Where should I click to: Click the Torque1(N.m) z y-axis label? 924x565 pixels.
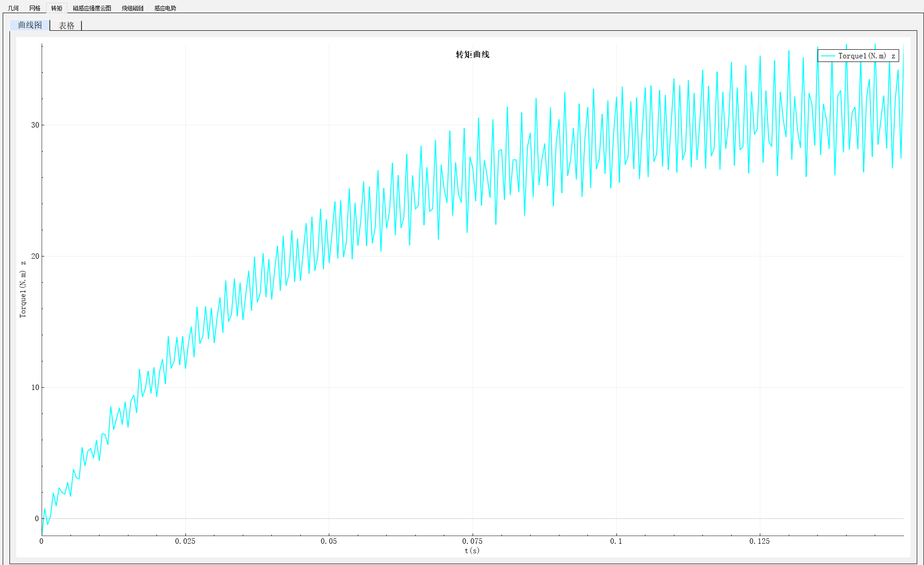23,290
